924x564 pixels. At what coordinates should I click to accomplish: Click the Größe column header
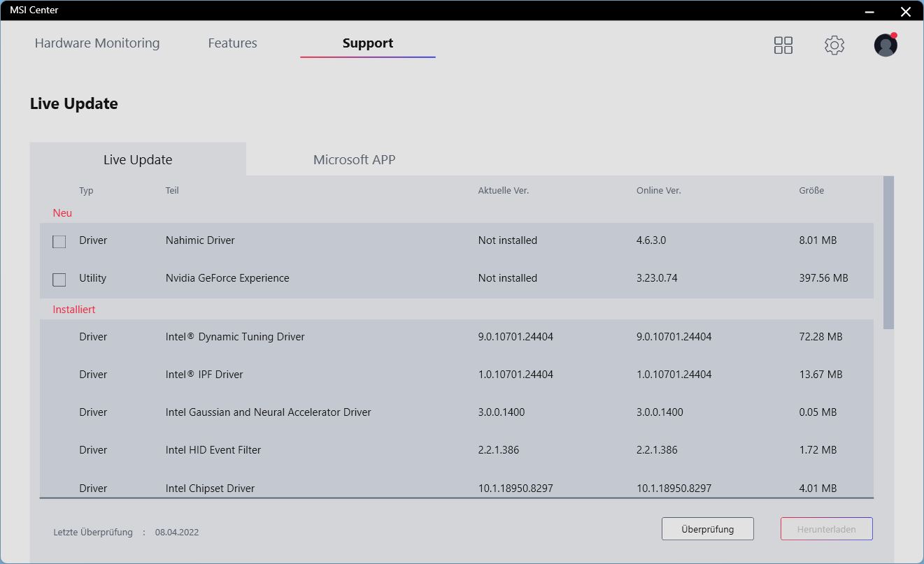[811, 191]
